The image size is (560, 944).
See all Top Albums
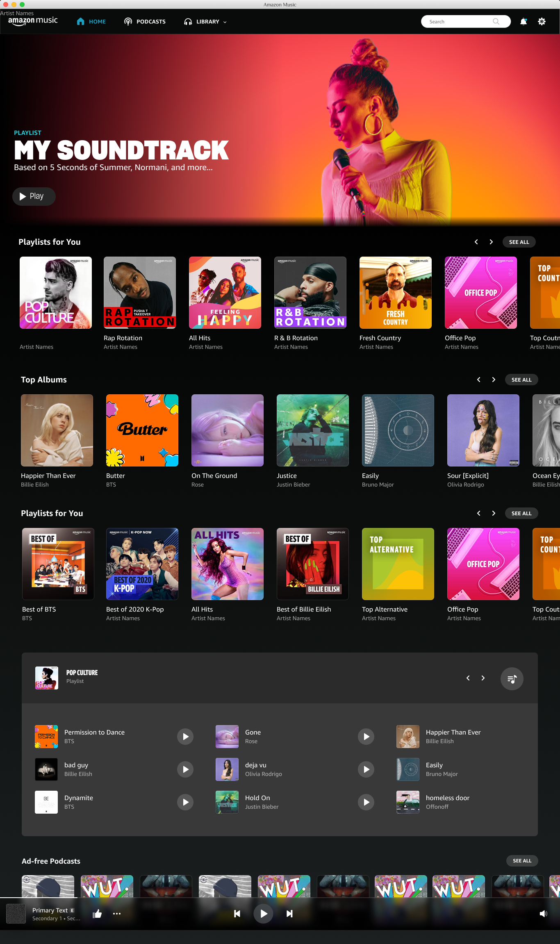pos(521,380)
